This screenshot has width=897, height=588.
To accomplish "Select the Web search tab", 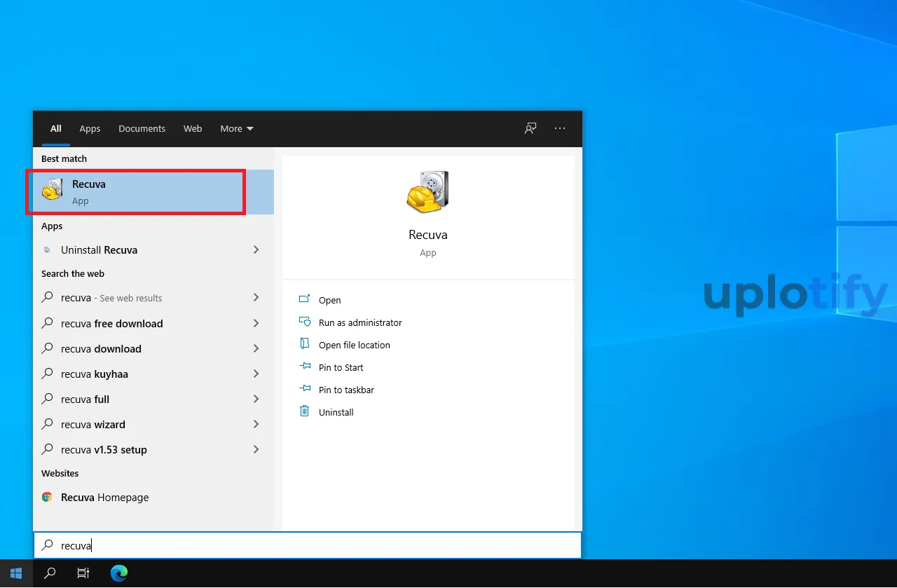I will coord(193,128).
